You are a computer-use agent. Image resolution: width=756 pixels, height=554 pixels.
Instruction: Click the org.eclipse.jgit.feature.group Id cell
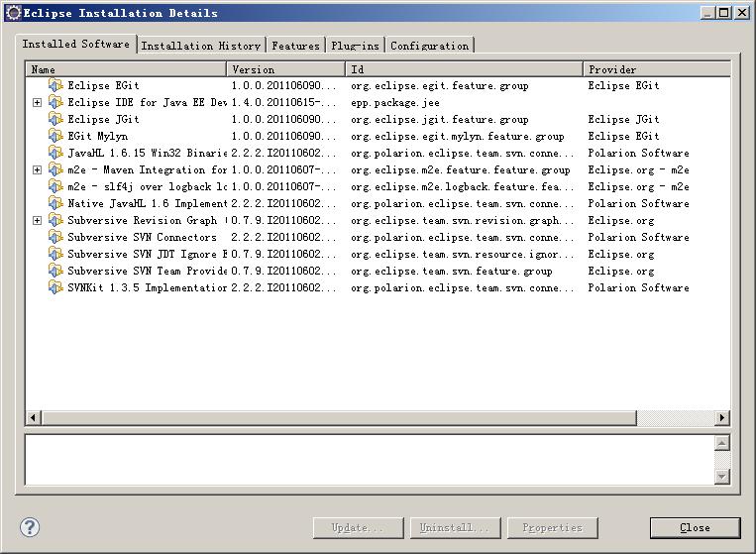point(440,120)
